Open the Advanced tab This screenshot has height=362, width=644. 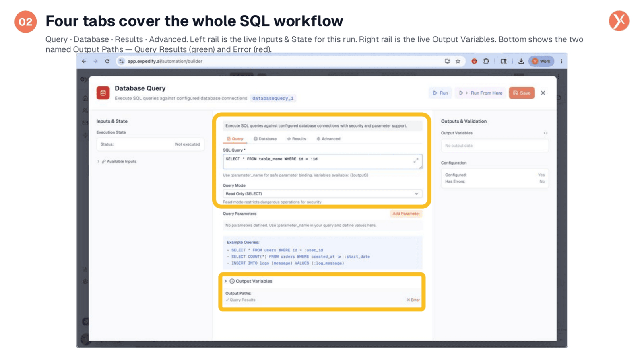click(x=328, y=139)
